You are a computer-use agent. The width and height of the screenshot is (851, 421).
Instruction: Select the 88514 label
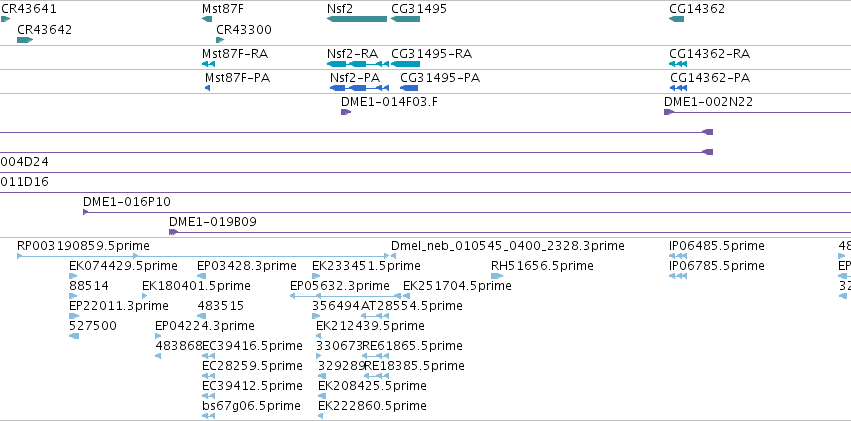89,286
